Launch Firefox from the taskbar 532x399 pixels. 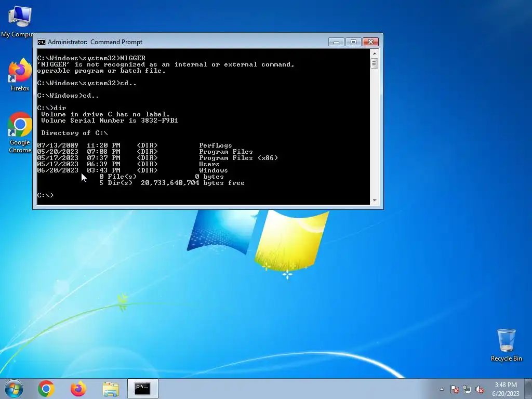(78, 389)
